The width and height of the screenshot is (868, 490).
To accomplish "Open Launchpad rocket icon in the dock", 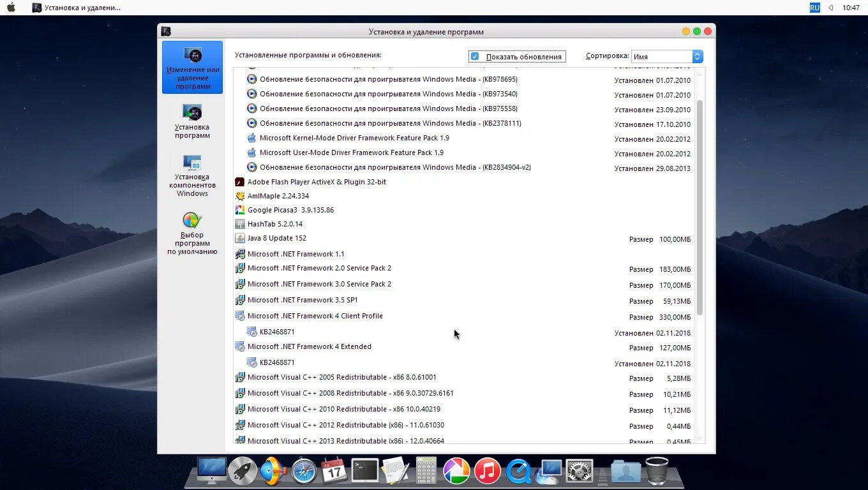I will click(x=243, y=471).
